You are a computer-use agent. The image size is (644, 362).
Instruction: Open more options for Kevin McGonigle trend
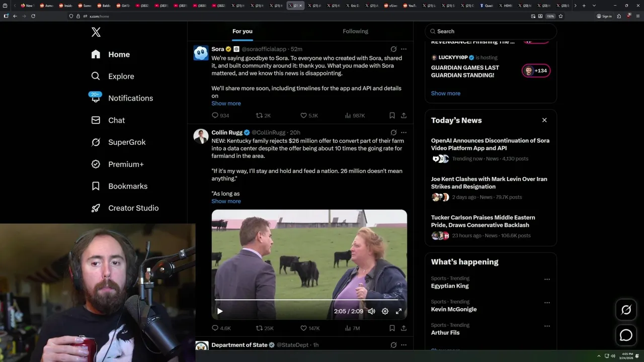click(547, 303)
